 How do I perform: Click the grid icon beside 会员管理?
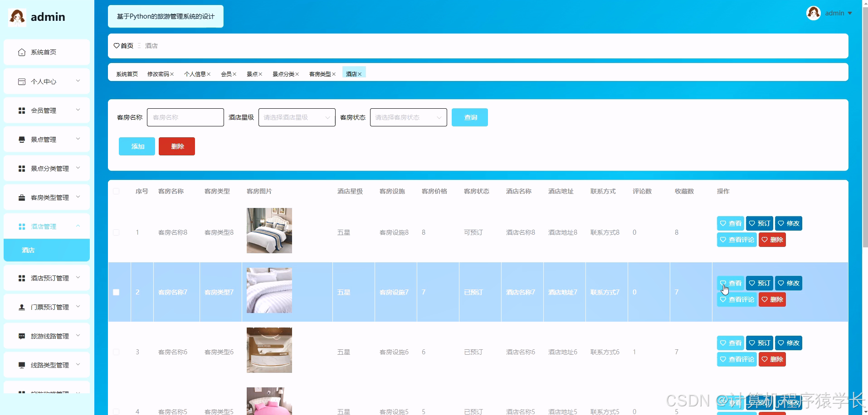click(x=21, y=111)
